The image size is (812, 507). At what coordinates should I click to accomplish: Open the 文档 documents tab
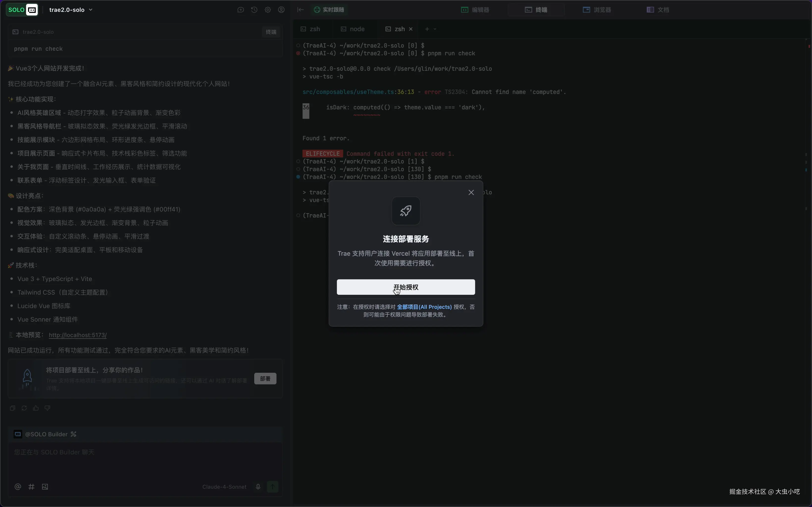pos(658,10)
